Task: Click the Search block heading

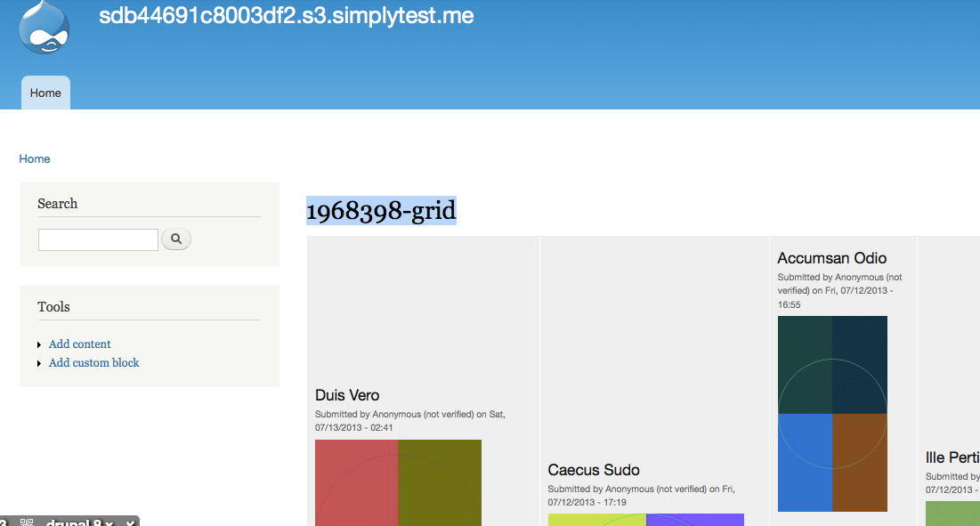Action: pyautogui.click(x=58, y=204)
